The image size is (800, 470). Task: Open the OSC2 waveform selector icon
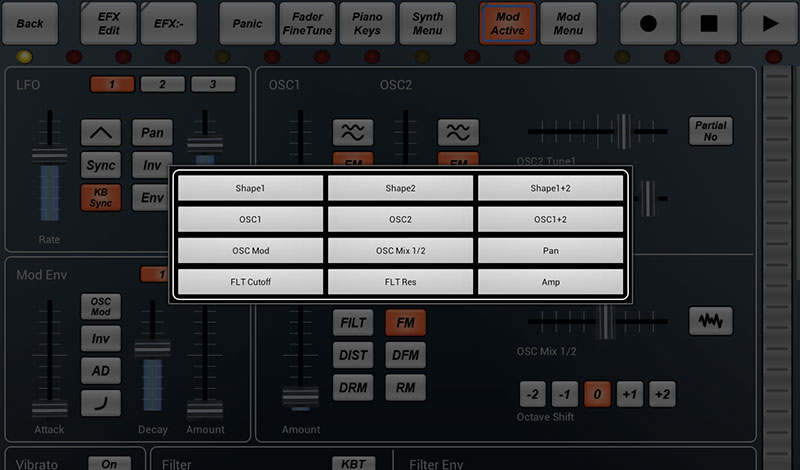point(458,133)
